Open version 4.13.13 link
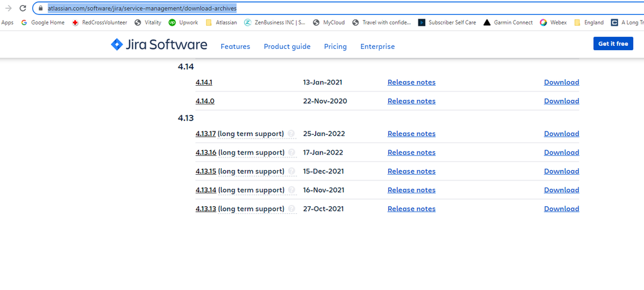The height and width of the screenshot is (290, 644). pyautogui.click(x=206, y=209)
